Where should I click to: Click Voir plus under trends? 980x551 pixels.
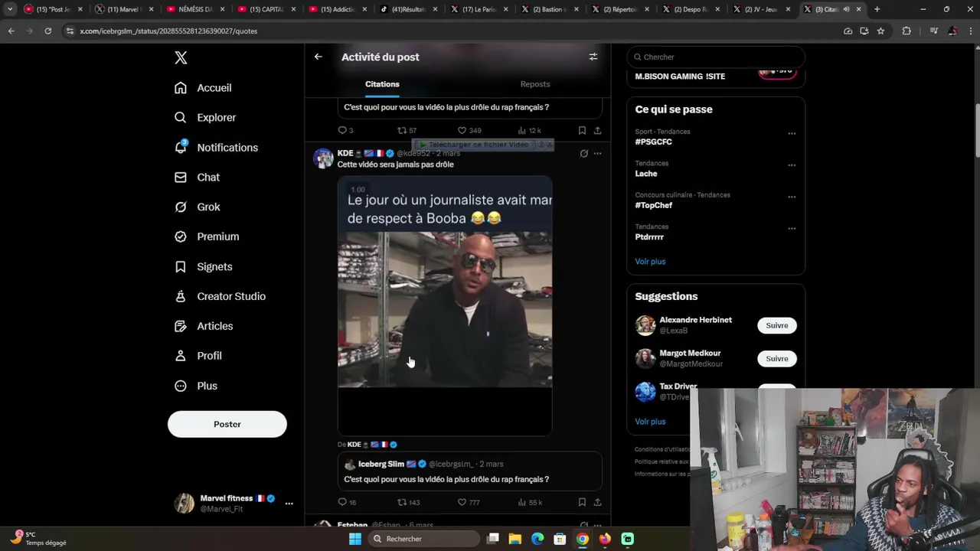650,262
